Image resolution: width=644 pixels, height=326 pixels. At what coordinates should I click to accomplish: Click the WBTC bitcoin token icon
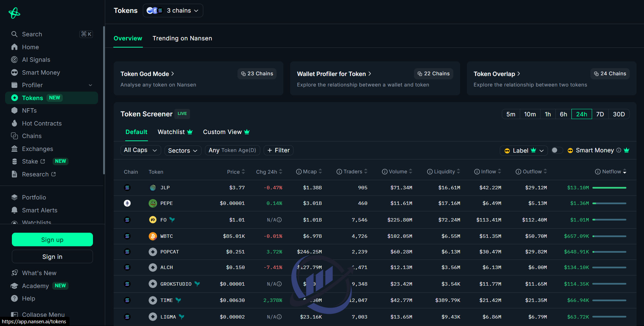153,236
